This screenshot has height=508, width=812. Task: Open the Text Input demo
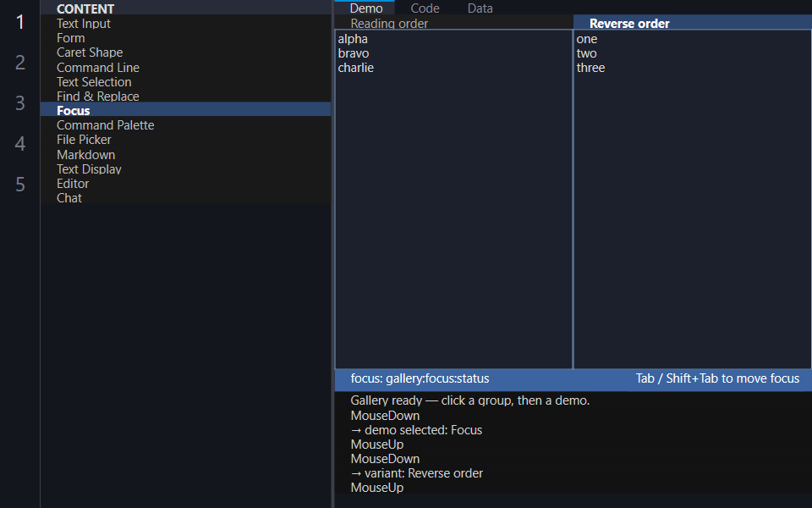[185, 24]
